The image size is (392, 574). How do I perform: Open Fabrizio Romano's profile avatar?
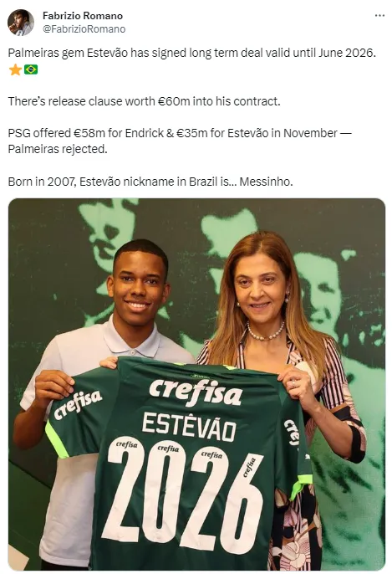pyautogui.click(x=21, y=23)
